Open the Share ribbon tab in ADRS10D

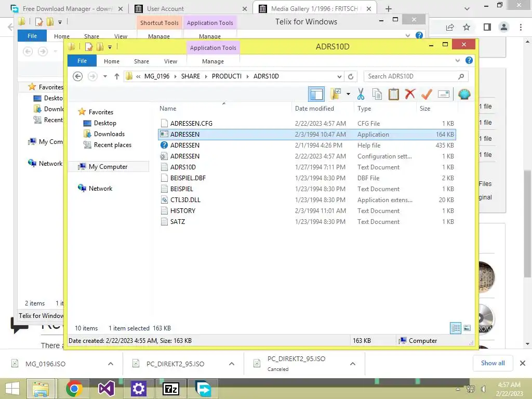141,61
